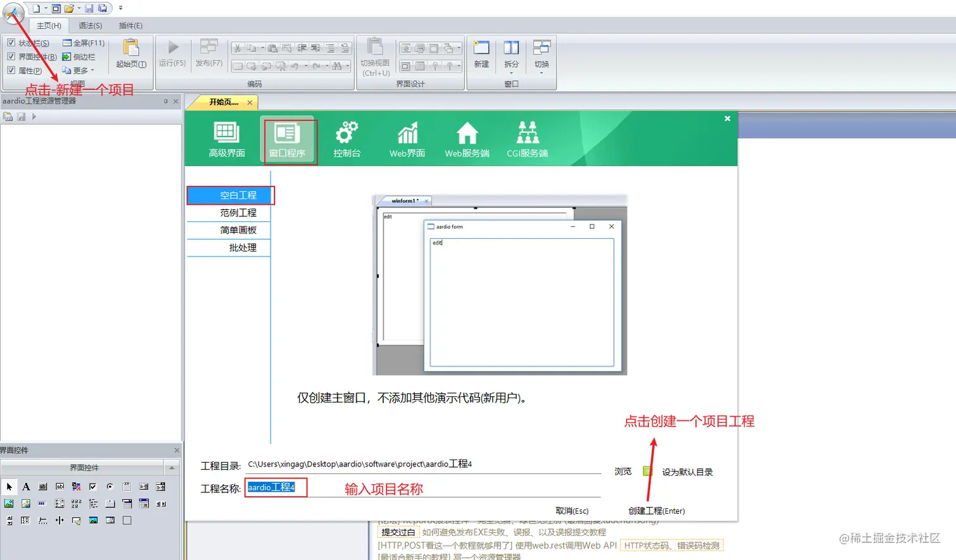Screen dimensions: 956x560
Task: Enable 设为默认目录 green checkbox
Action: [647, 471]
